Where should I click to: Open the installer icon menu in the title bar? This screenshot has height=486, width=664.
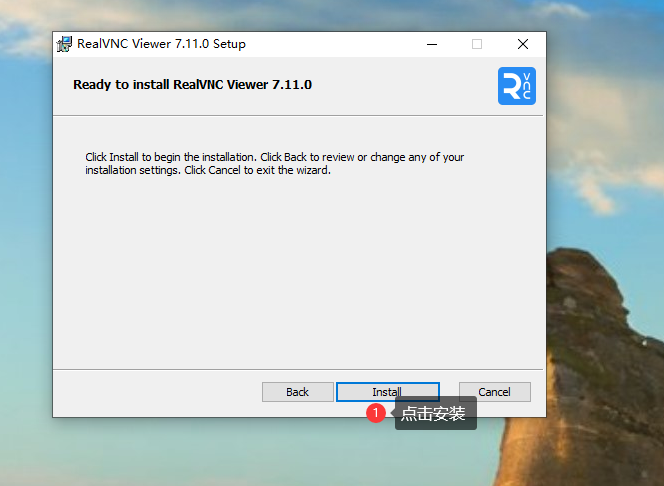[x=65, y=44]
